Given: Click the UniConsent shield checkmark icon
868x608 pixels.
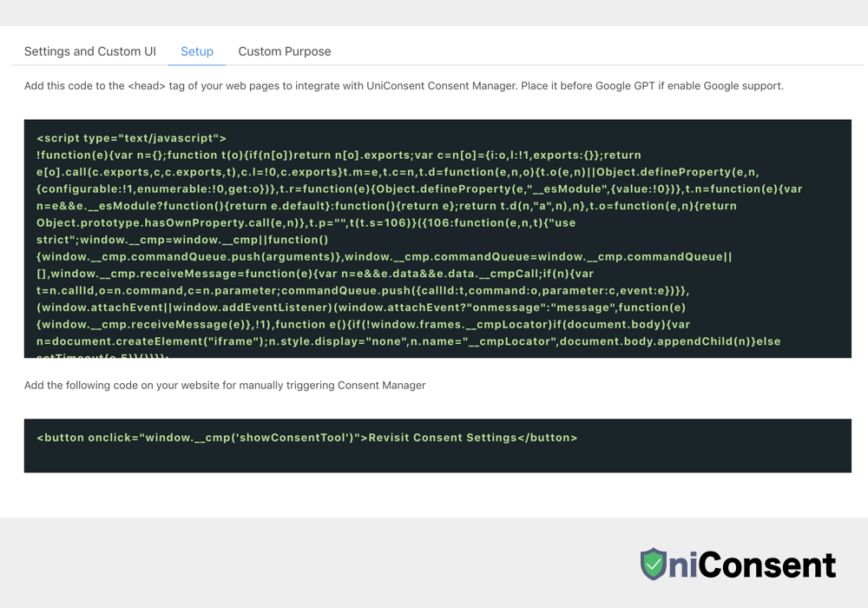Looking at the screenshot, I should (x=654, y=565).
